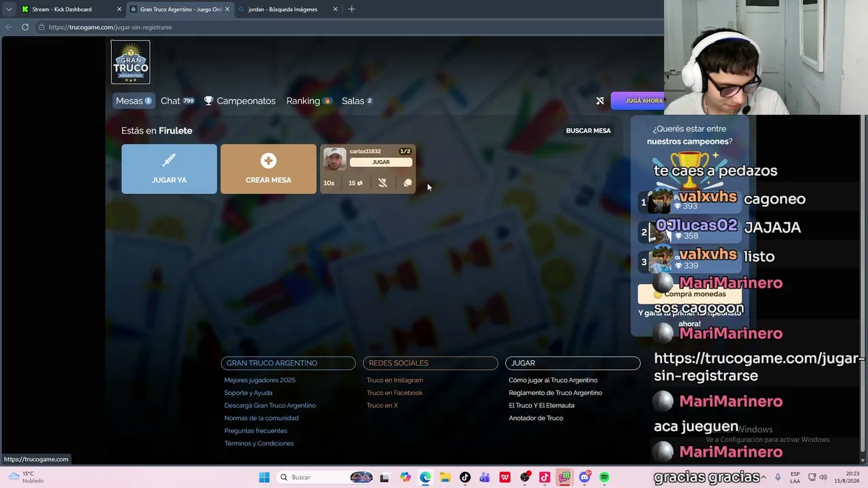Open WPS Office from the taskbar

pyautogui.click(x=505, y=477)
